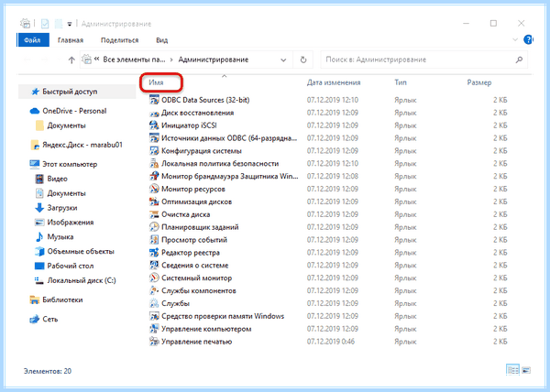Click Properties icon in quick access toolbar
The image size is (550, 392).
click(45, 24)
